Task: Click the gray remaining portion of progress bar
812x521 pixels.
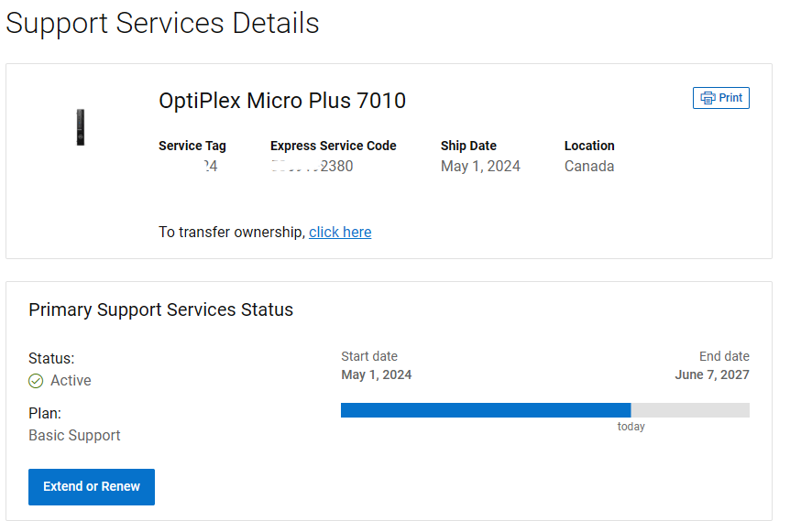Action: click(690, 410)
